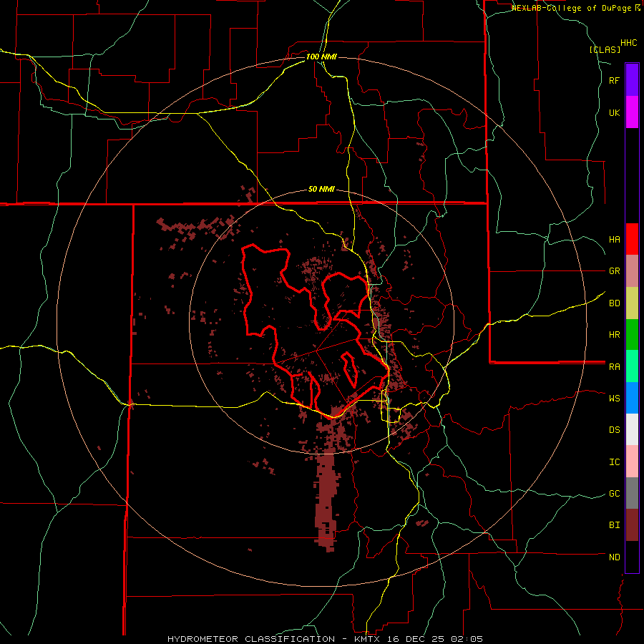This screenshot has height=644, width=644.
Task: Click the gray GC color swatch
Action: click(632, 493)
